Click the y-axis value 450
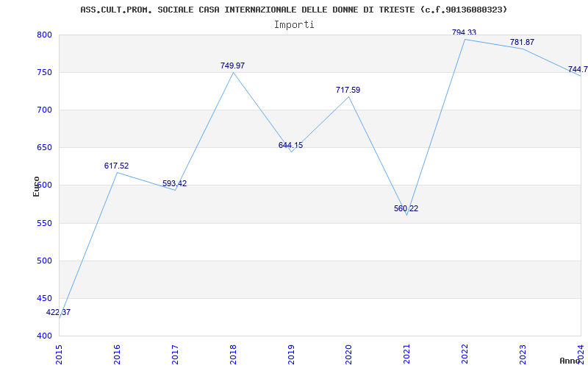The width and height of the screenshot is (588, 368). point(43,299)
